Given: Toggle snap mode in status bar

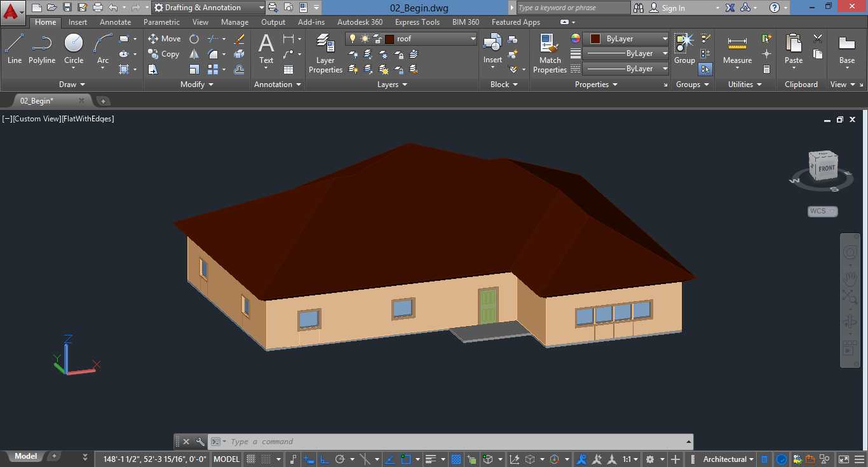Looking at the screenshot, I should (266, 459).
